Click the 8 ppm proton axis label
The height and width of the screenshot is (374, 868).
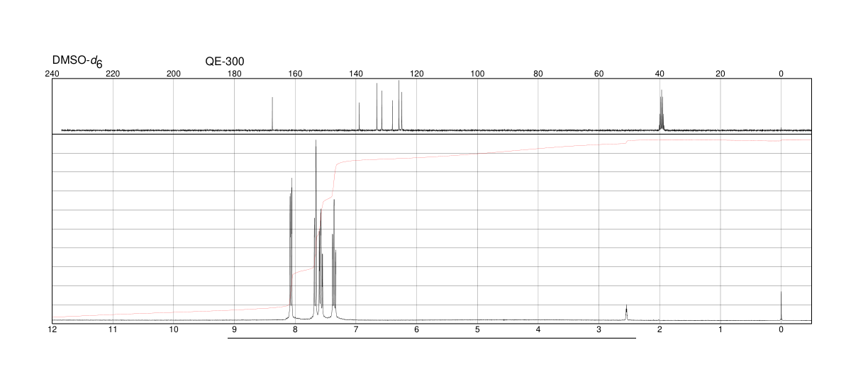295,329
